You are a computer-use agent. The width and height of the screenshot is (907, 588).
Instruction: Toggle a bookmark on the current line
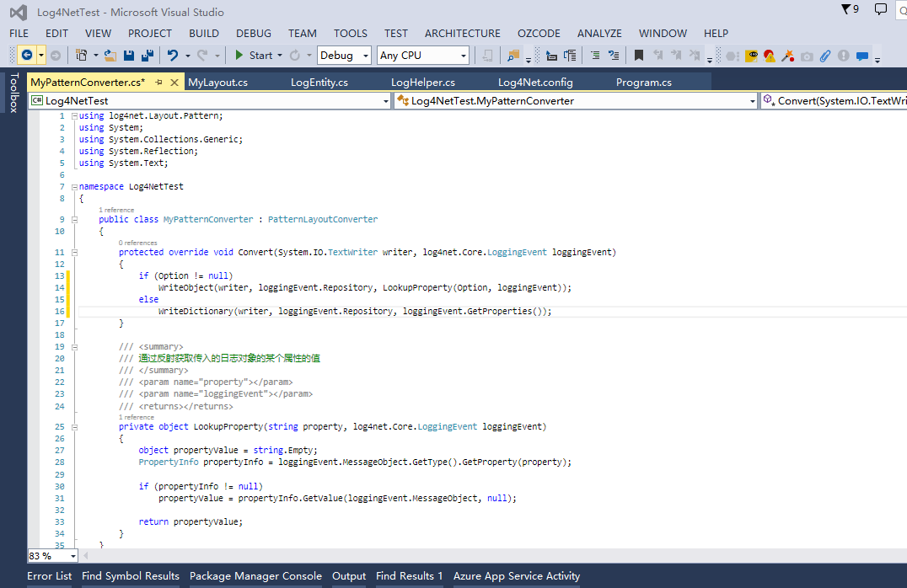pos(639,56)
